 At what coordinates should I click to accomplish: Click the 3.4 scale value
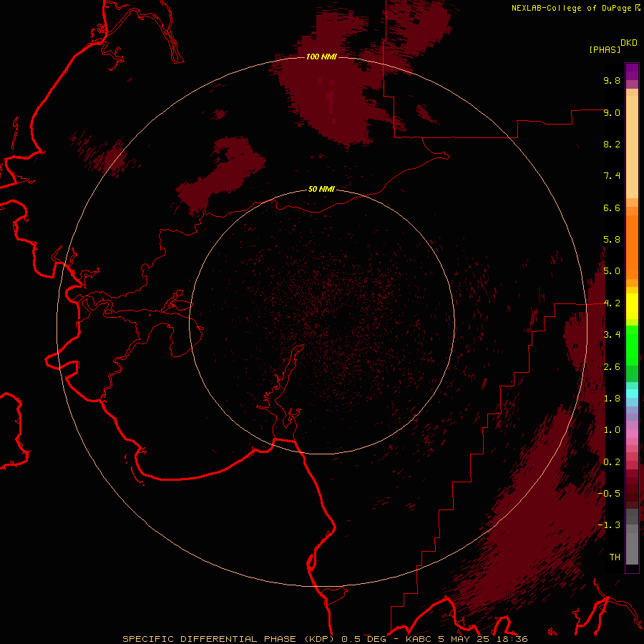pos(612,335)
